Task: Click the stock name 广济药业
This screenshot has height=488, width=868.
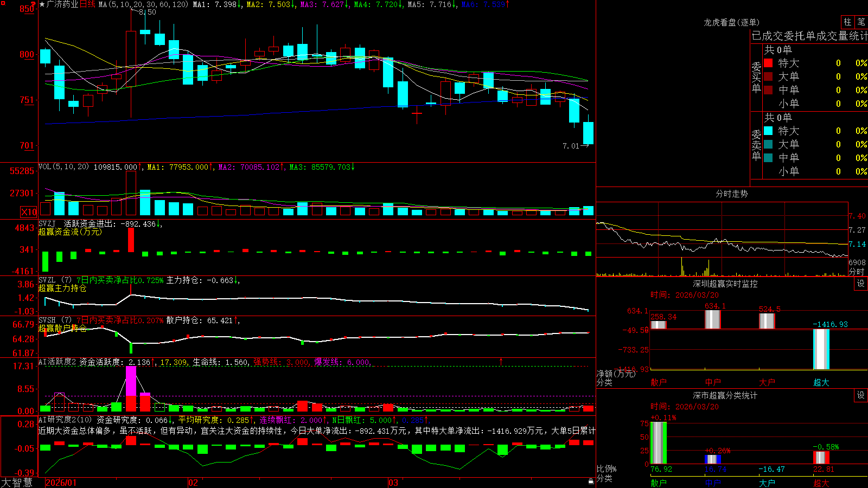Action: click(62, 4)
